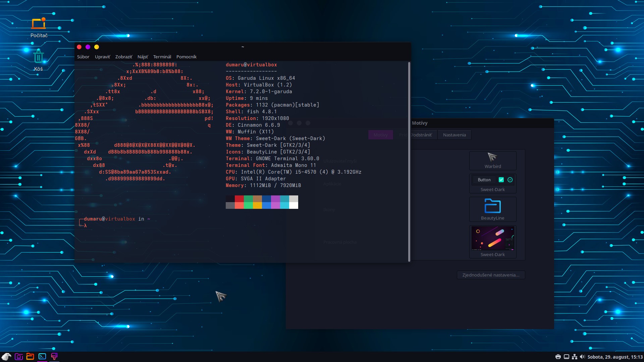This screenshot has height=362, width=644.
Task: Switch to the terminal via its panel icon
Action: coord(42,357)
